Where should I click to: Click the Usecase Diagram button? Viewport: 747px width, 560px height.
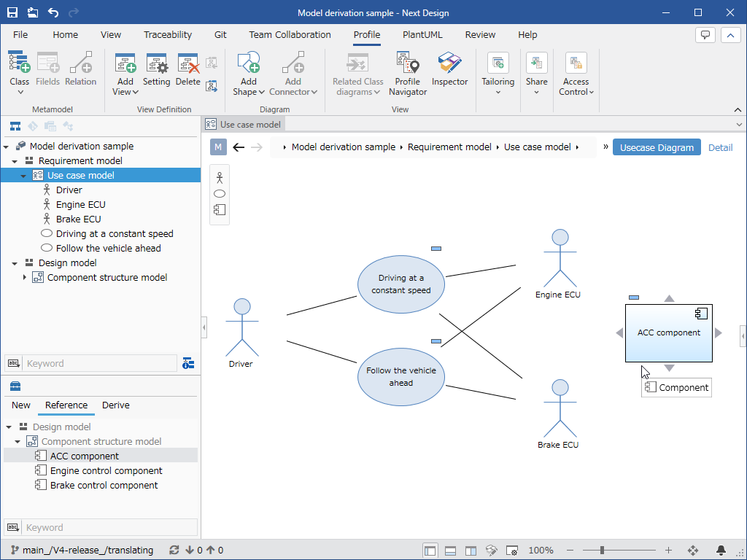(x=657, y=147)
